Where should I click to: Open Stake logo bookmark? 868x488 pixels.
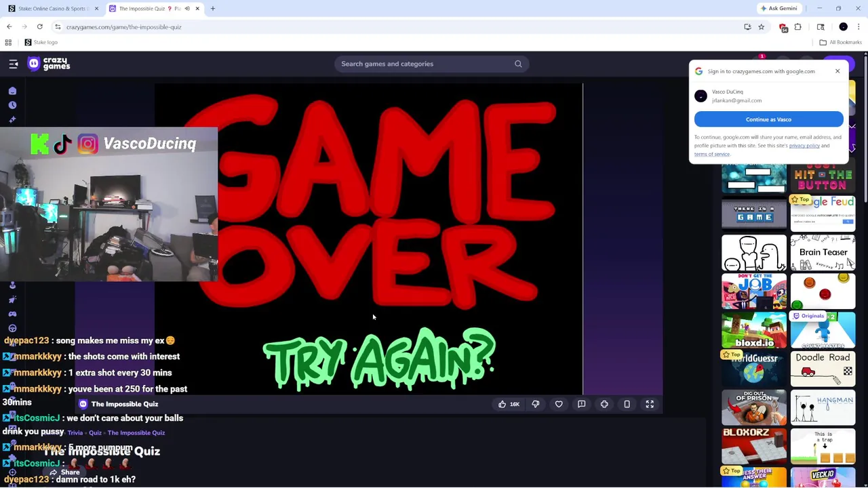pyautogui.click(x=41, y=42)
